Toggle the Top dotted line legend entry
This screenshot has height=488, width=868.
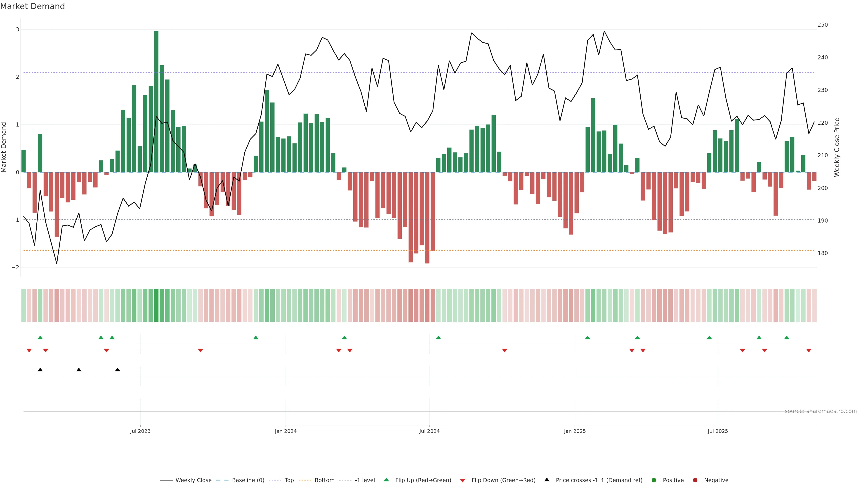(x=289, y=480)
